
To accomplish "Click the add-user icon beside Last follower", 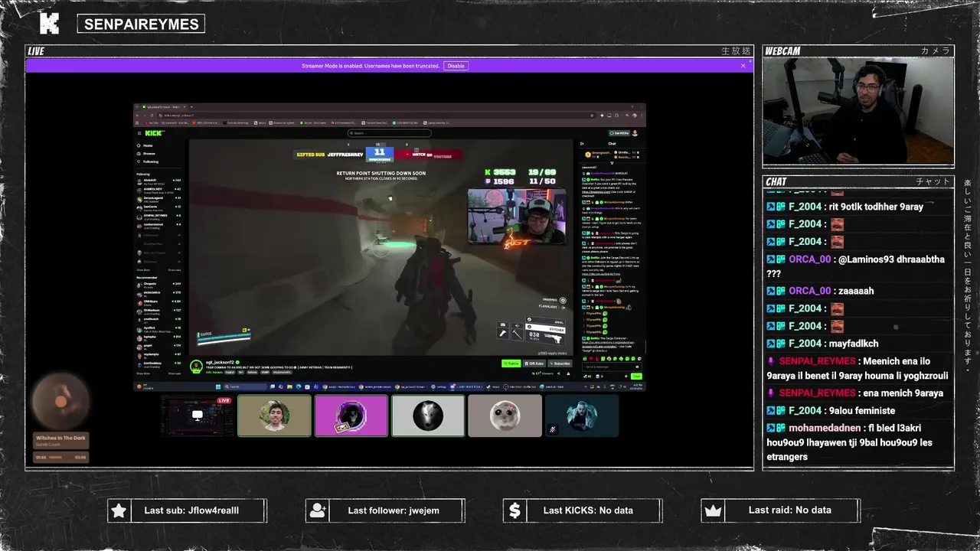I will click(317, 510).
